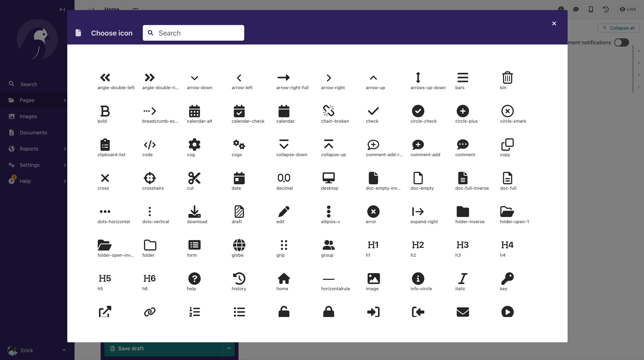Click the Collapse all button

click(618, 28)
